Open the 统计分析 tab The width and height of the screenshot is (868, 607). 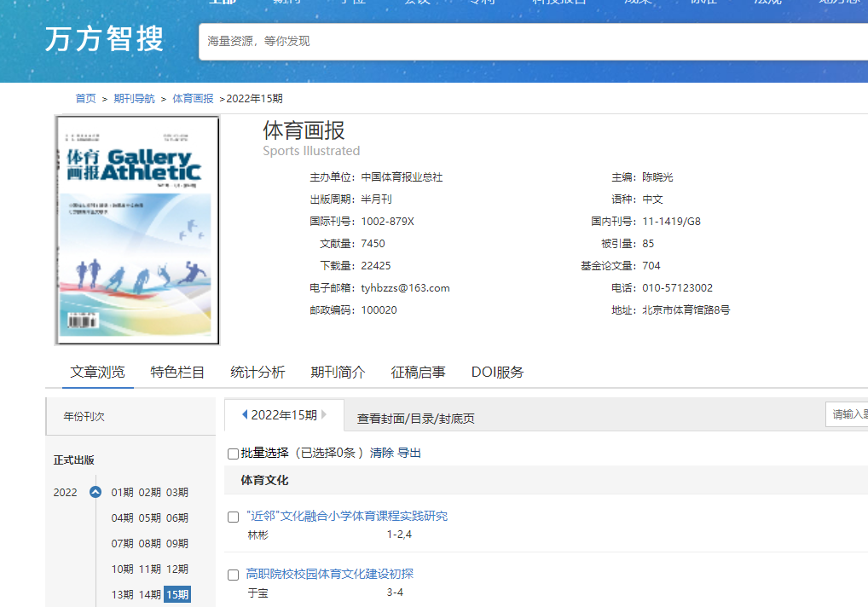258,373
